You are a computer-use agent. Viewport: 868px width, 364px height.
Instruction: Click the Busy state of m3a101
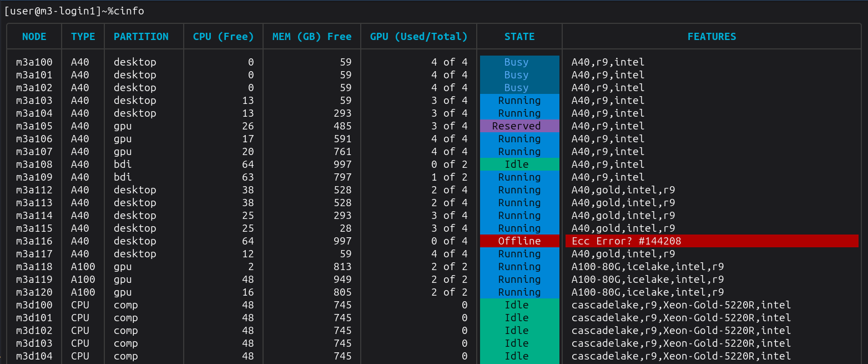(516, 74)
